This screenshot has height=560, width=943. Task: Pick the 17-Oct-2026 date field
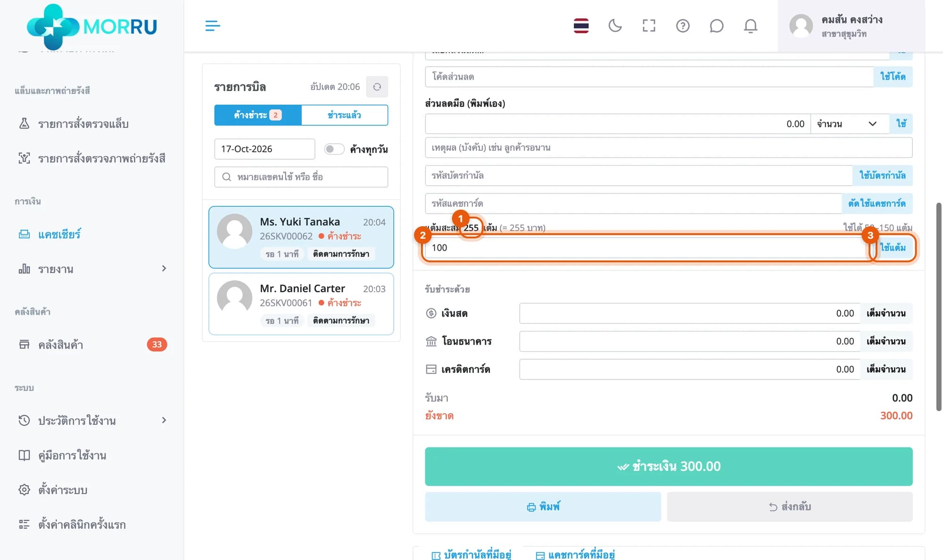265,149
